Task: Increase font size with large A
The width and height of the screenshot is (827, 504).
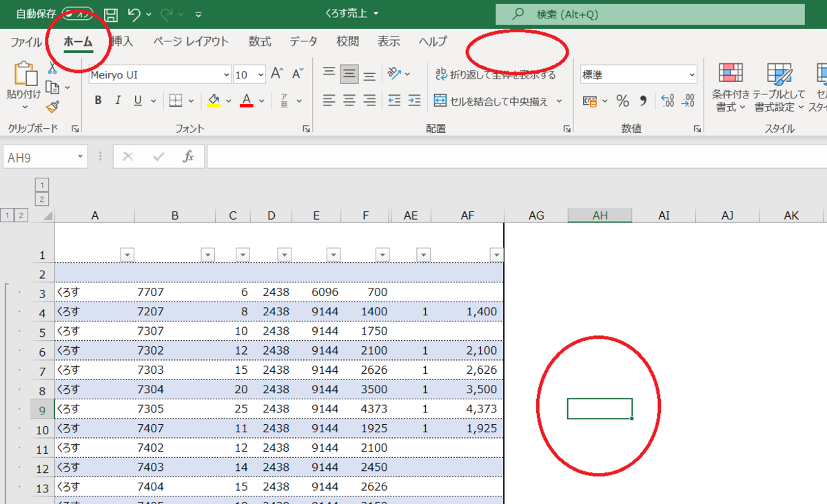Action: tap(277, 74)
